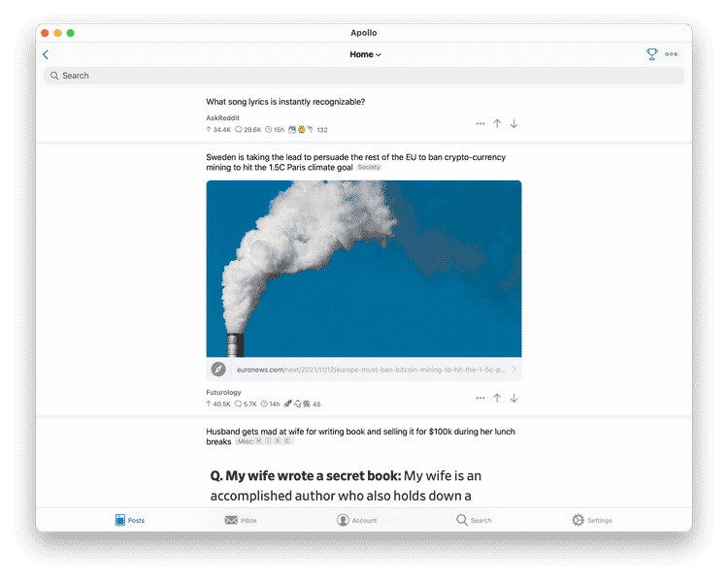Upvote the song lyrics AskReddit post
This screenshot has width=728, height=579.
click(497, 124)
